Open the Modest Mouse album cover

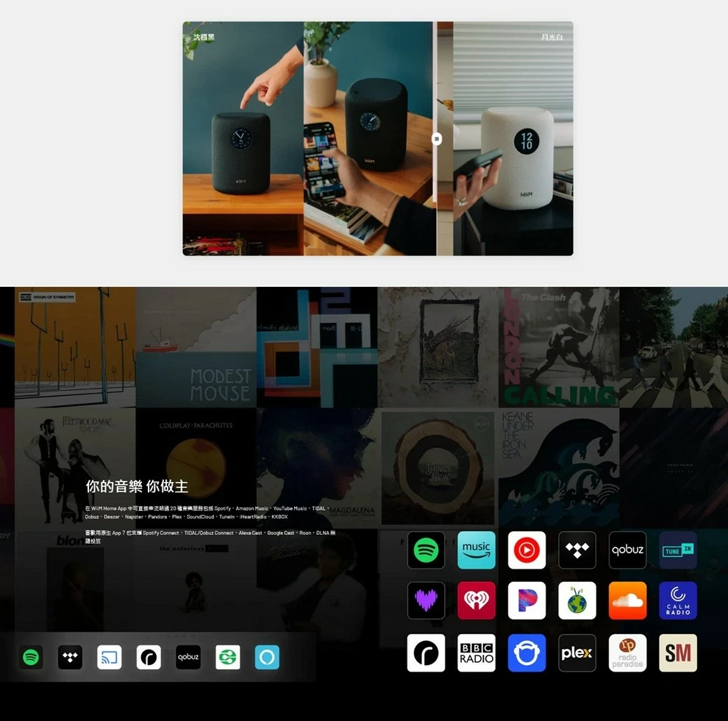[196, 347]
